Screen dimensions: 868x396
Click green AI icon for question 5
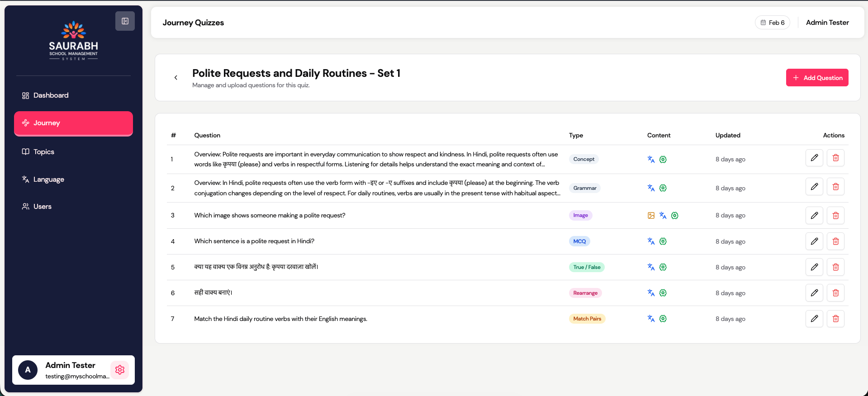point(663,267)
